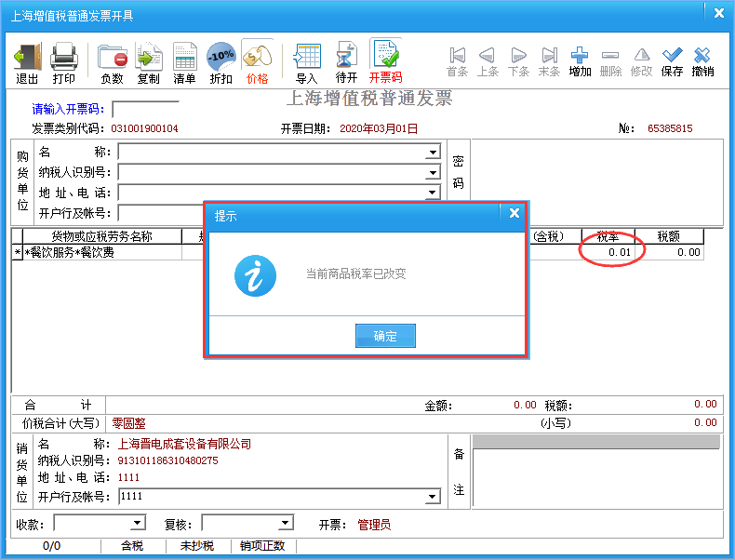Click the date 2020年03月01日
The width and height of the screenshot is (735, 560).
coord(379,128)
